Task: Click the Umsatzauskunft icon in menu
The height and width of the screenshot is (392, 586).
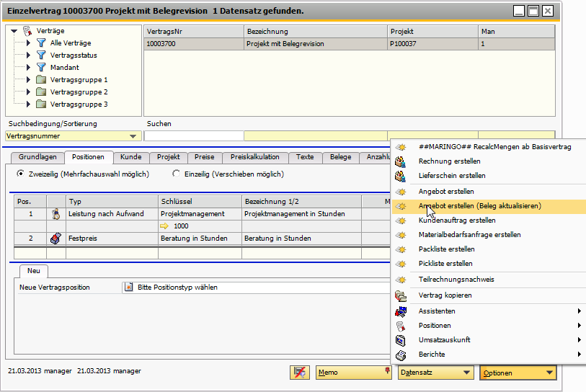Action: point(401,340)
